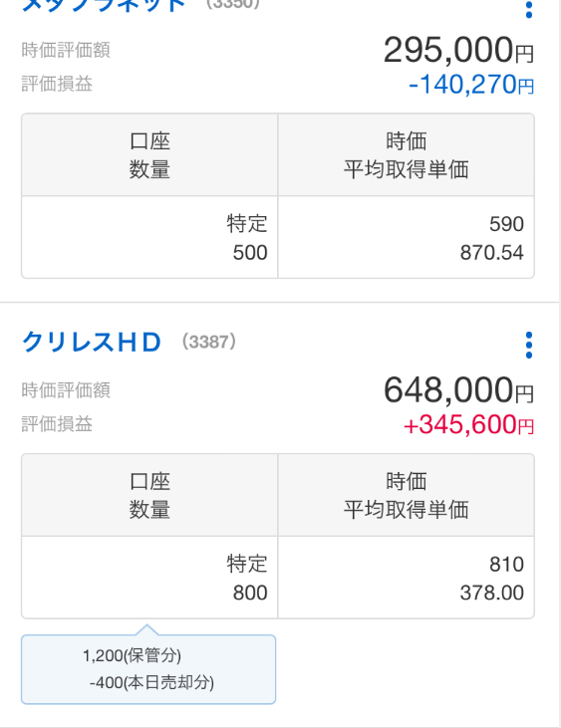Click the 590 / 870.54 price cell

point(406,238)
